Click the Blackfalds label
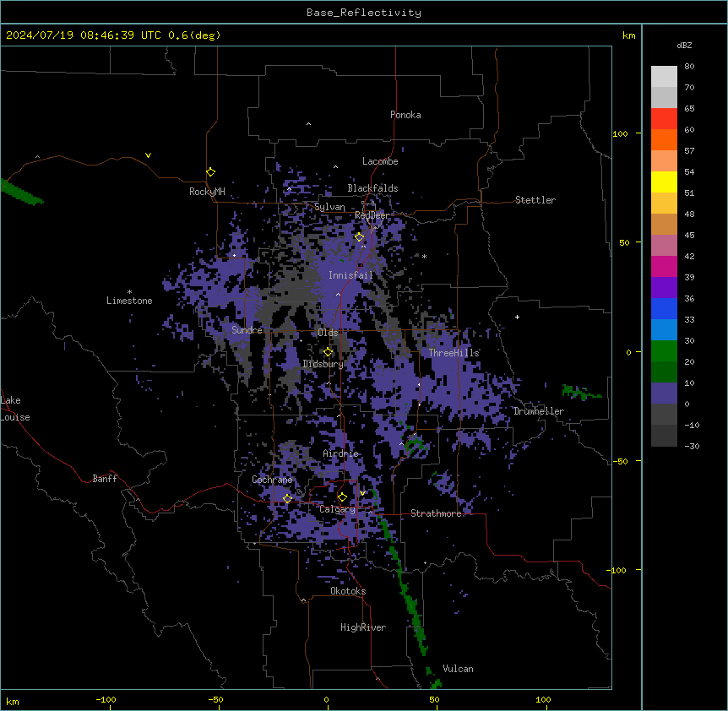The height and width of the screenshot is (711, 728). tap(372, 188)
